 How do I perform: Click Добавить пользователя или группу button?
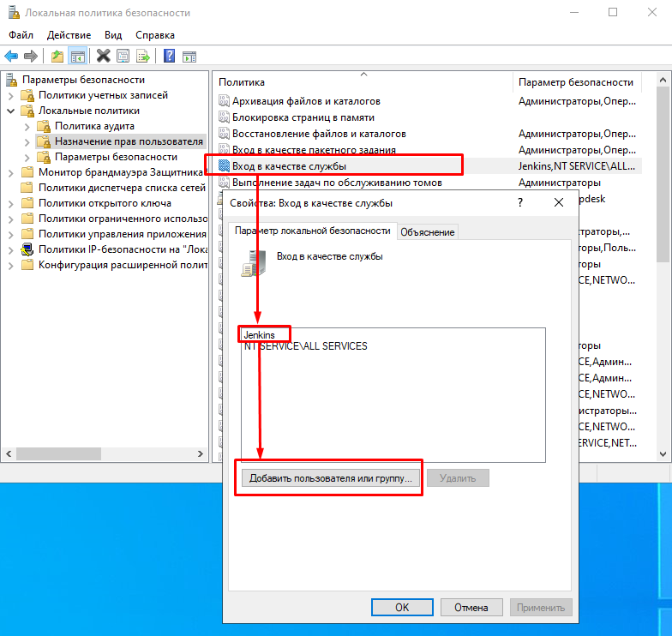(330, 478)
